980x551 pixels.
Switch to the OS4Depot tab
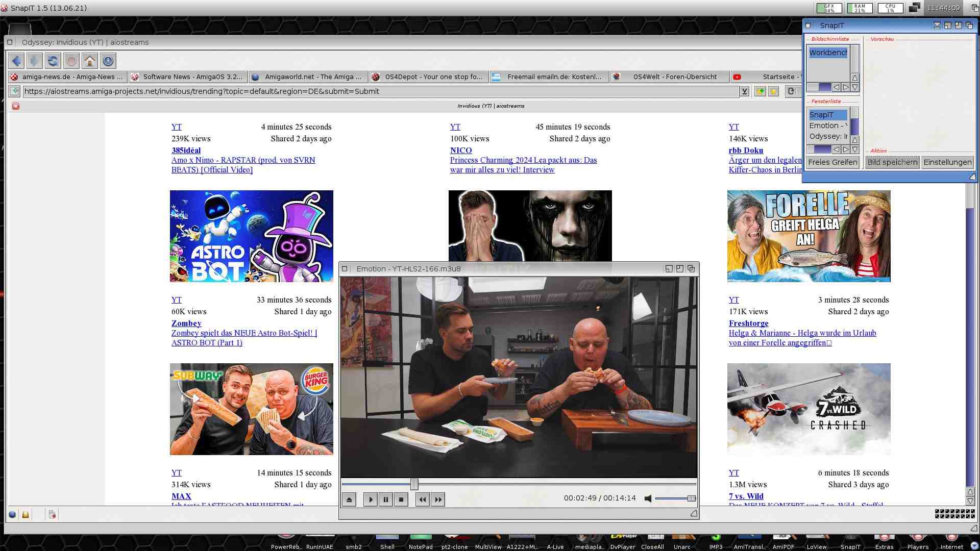pyautogui.click(x=428, y=77)
